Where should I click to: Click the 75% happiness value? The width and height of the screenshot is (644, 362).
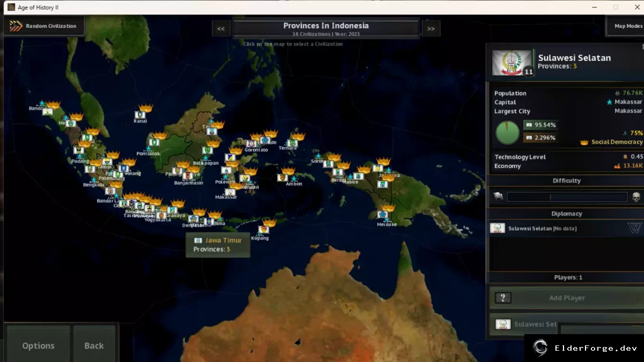click(636, 133)
